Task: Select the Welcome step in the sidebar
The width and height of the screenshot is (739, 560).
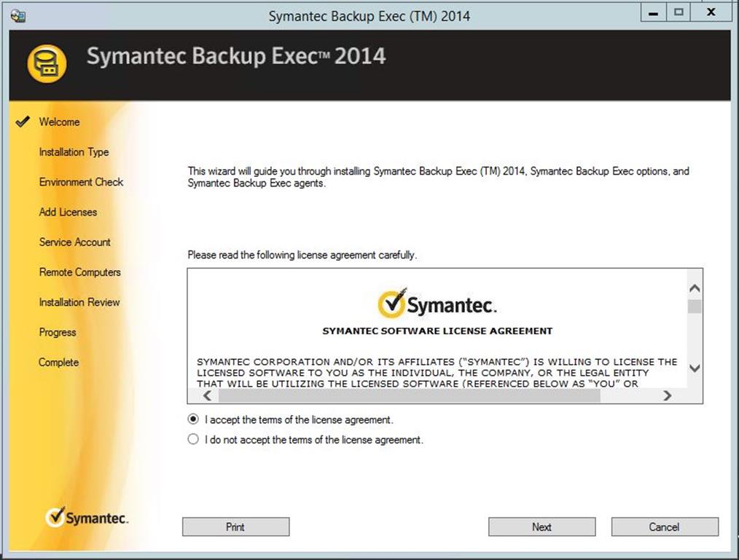Action: pos(59,122)
